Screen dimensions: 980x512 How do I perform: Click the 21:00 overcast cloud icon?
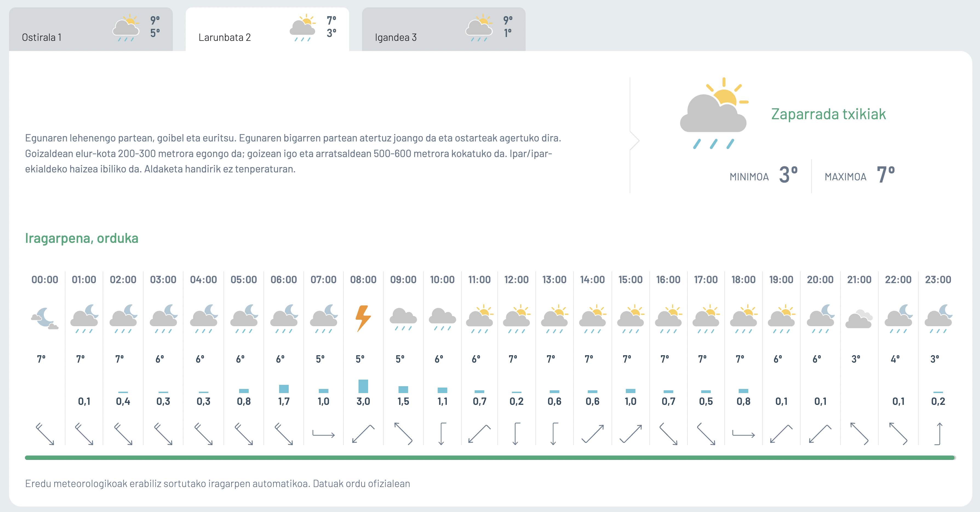(x=859, y=319)
